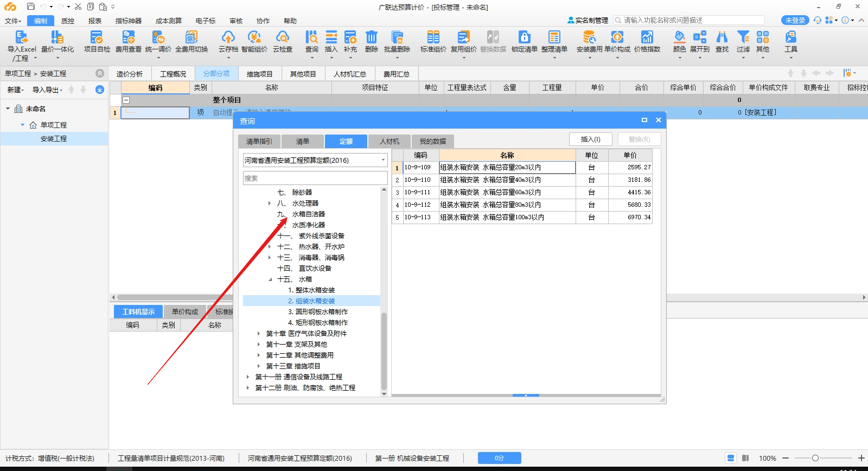Click the 查找 binoculars icon
This screenshot has height=471, width=868.
point(722,42)
